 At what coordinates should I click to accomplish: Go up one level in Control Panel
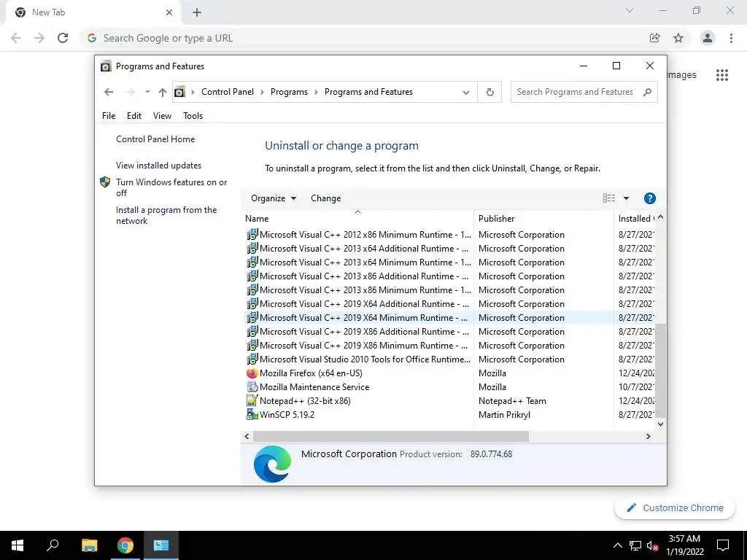[x=163, y=93]
